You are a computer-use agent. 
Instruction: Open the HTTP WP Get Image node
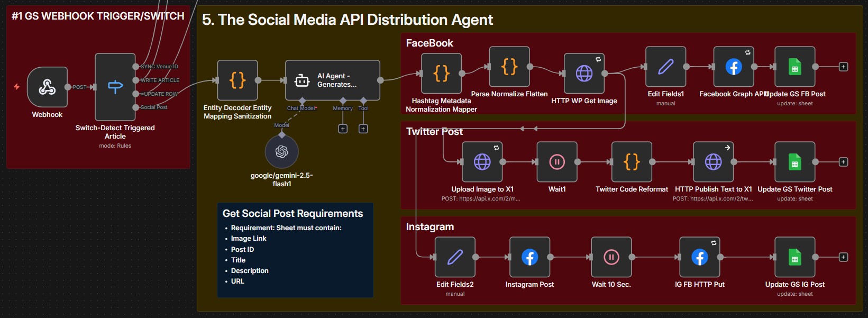[x=584, y=73]
